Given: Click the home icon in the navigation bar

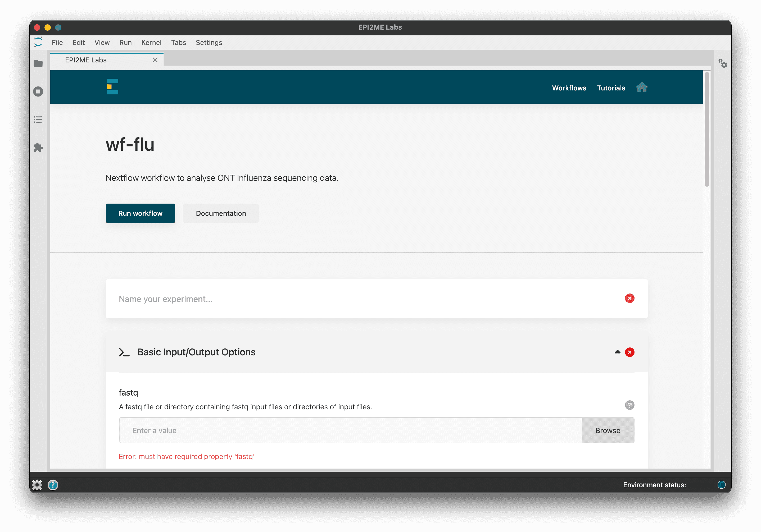Looking at the screenshot, I should [642, 88].
